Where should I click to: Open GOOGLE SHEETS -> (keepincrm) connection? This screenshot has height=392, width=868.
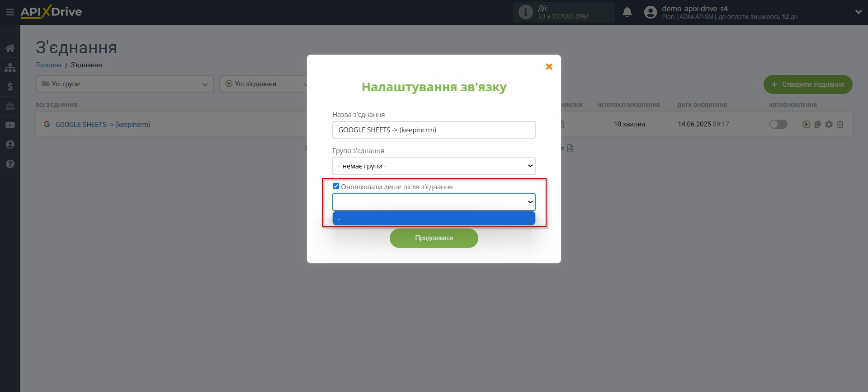click(x=103, y=125)
